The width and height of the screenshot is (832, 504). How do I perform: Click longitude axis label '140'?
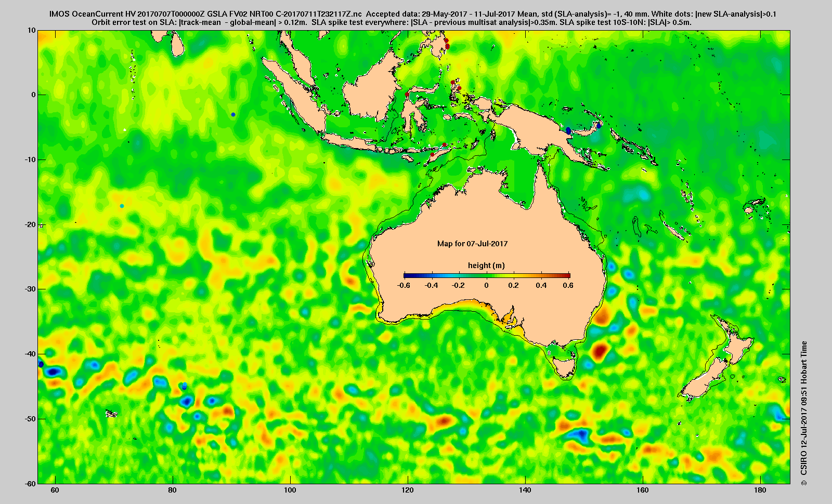[x=525, y=490]
